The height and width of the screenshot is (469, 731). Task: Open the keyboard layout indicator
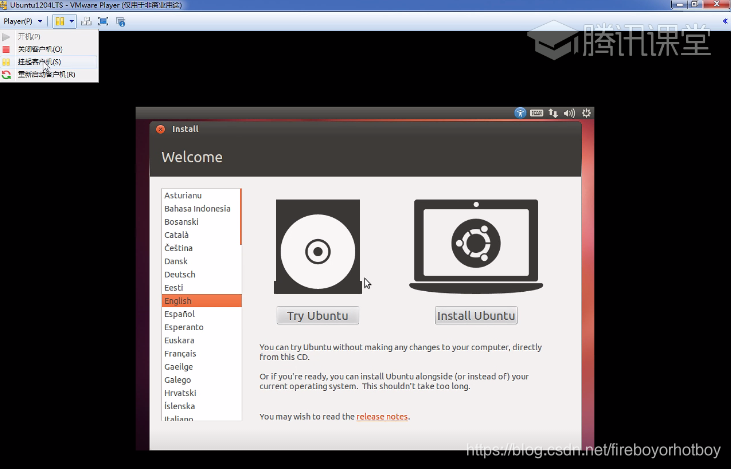point(536,113)
